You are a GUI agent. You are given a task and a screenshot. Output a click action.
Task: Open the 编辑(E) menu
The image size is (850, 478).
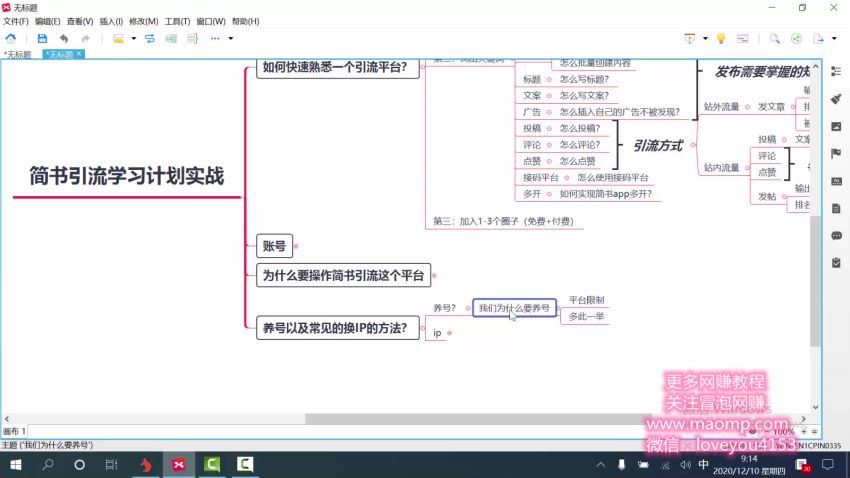tap(48, 21)
